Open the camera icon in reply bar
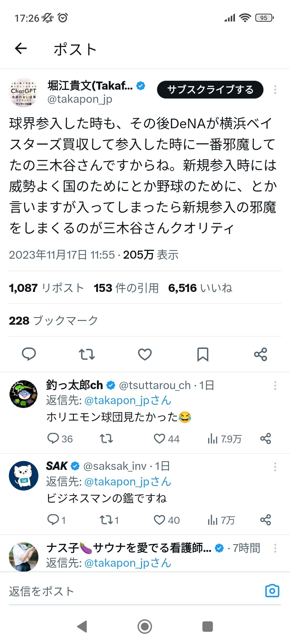The height and width of the screenshot is (644, 290). click(x=272, y=591)
